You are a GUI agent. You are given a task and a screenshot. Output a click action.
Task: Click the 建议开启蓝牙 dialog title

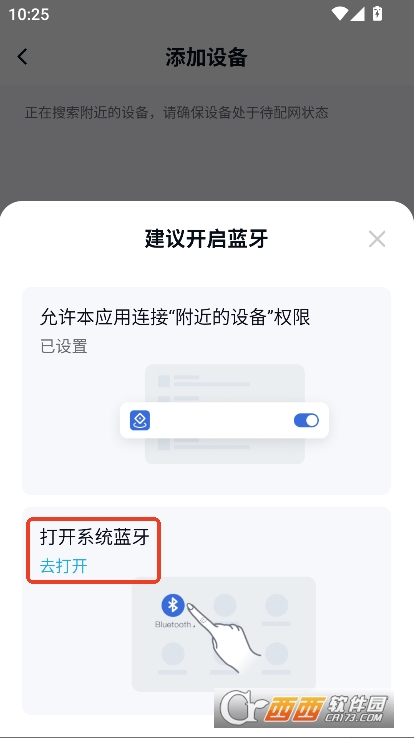click(x=207, y=239)
